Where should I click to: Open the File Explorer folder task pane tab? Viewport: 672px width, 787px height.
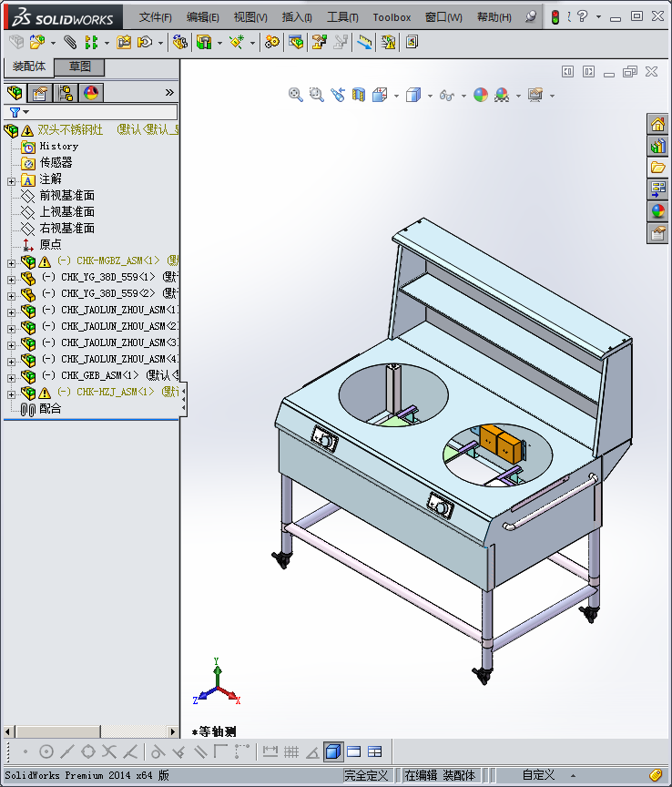pyautogui.click(x=657, y=168)
